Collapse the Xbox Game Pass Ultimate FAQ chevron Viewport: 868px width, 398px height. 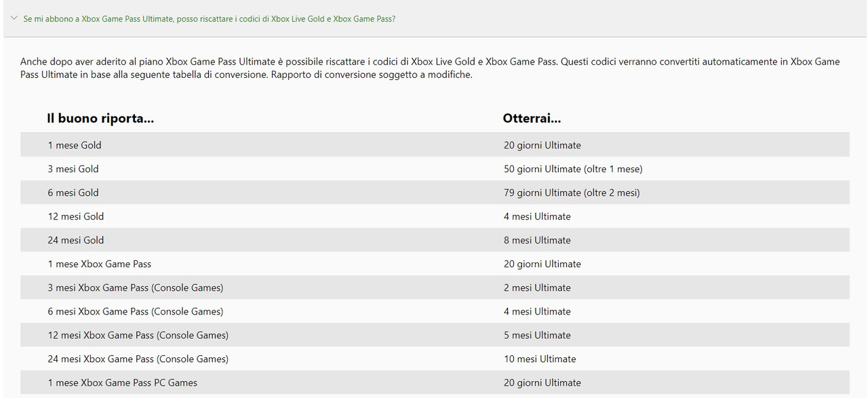tap(14, 18)
